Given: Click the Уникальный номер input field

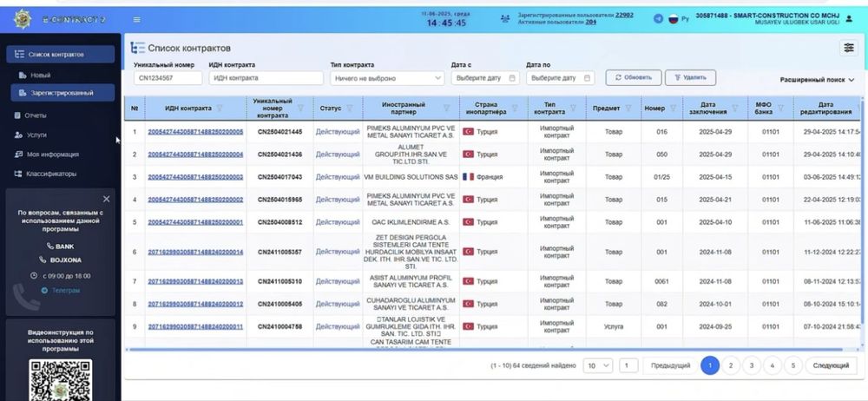Looking at the screenshot, I should (168, 78).
